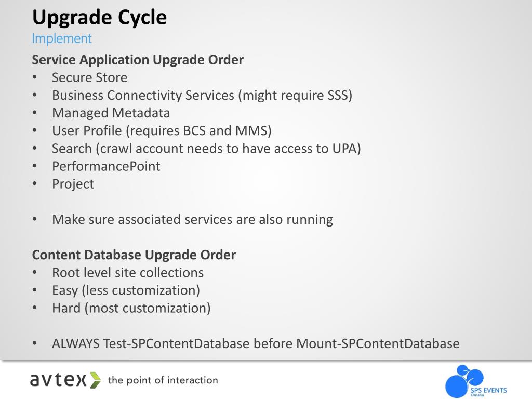Select the Root level site collections bullet
This screenshot has width=532, height=399.
coord(128,273)
